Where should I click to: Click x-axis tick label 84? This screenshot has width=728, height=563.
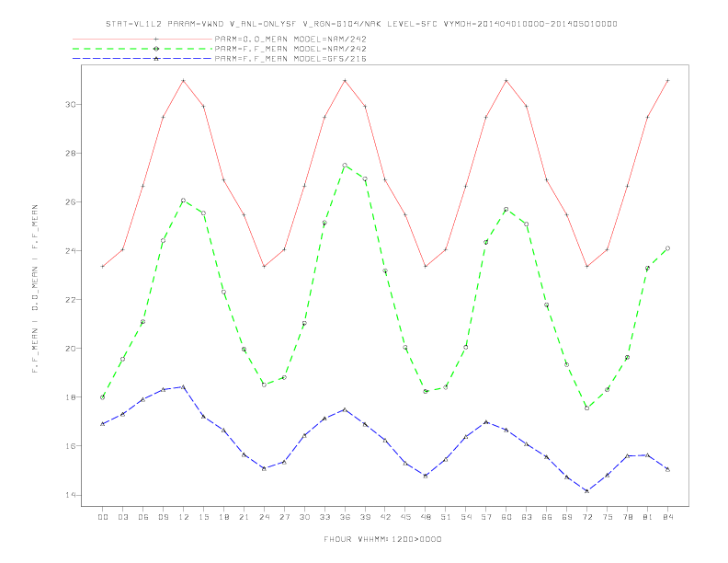point(668,517)
